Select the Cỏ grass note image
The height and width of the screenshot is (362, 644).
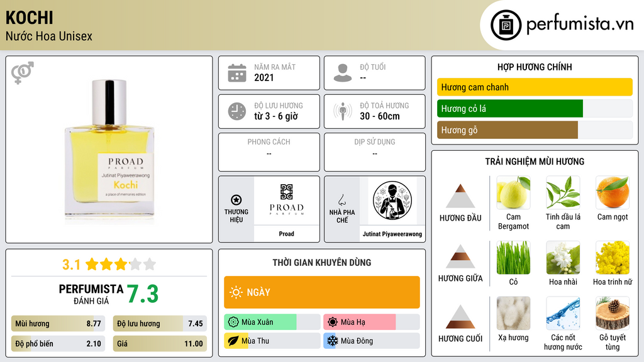click(513, 257)
